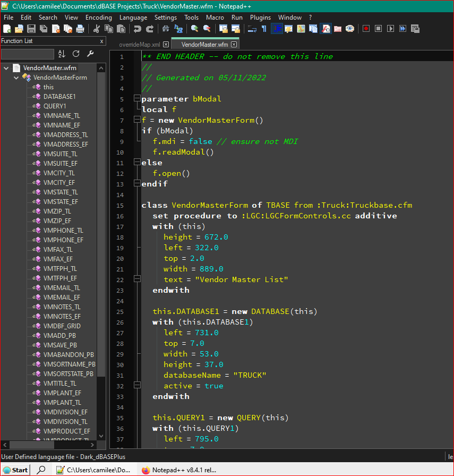Click the Print toolbar icon

(80, 28)
